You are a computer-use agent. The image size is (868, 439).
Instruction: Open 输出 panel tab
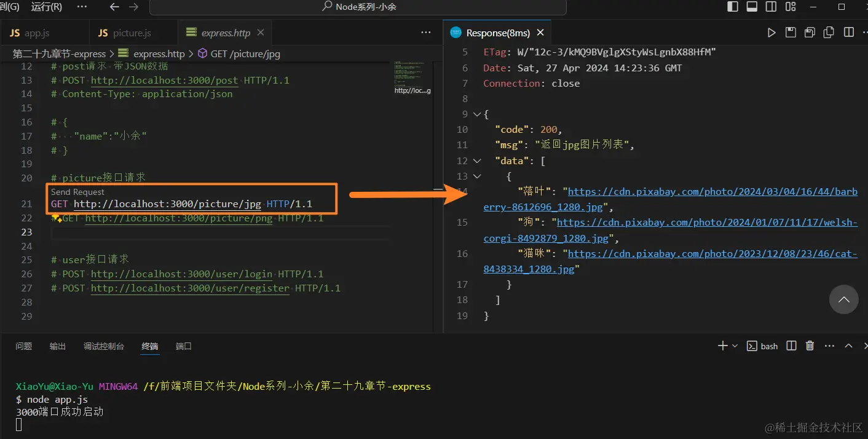tap(58, 346)
